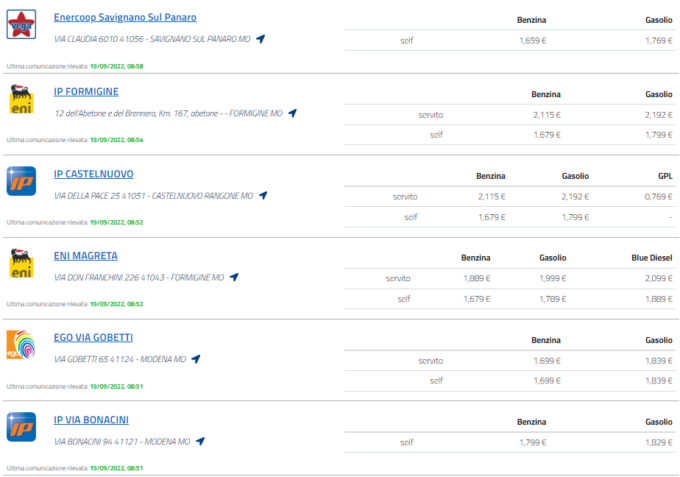Open the Enercoop Savignano Sul Panaro link
This screenshot has height=477, width=680.
125,17
